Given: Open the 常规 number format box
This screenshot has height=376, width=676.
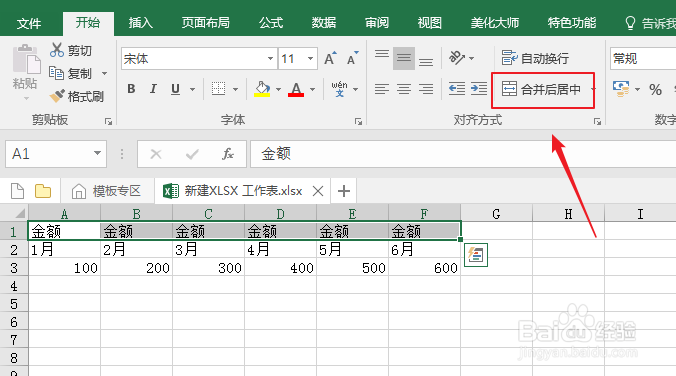Looking at the screenshot, I should pos(643,58).
